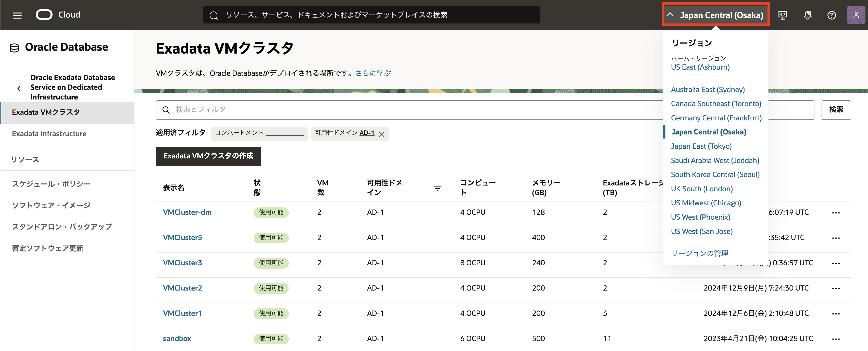Viewport: 868px width, 351px height.
Task: Select Exadata Infrastructure in the sidebar
Action: (x=49, y=134)
